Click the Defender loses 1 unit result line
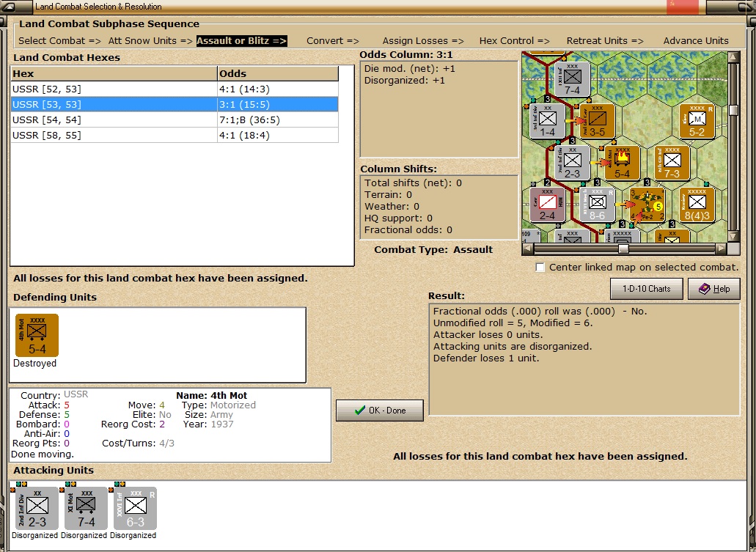 click(x=486, y=358)
